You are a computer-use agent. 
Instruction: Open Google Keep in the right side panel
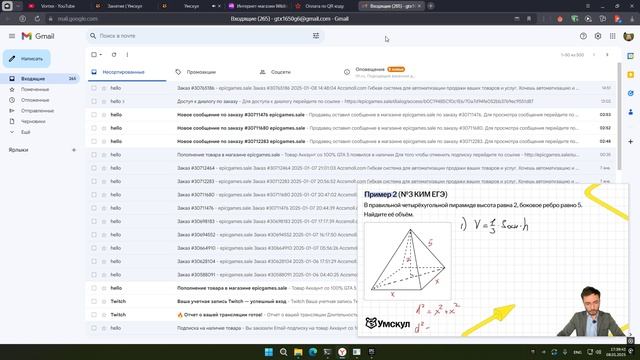[x=631, y=75]
